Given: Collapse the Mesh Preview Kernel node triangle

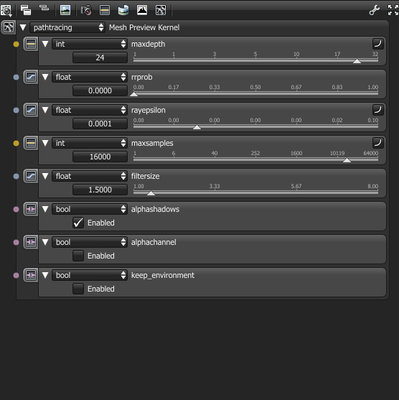Looking at the screenshot, I should [23, 27].
